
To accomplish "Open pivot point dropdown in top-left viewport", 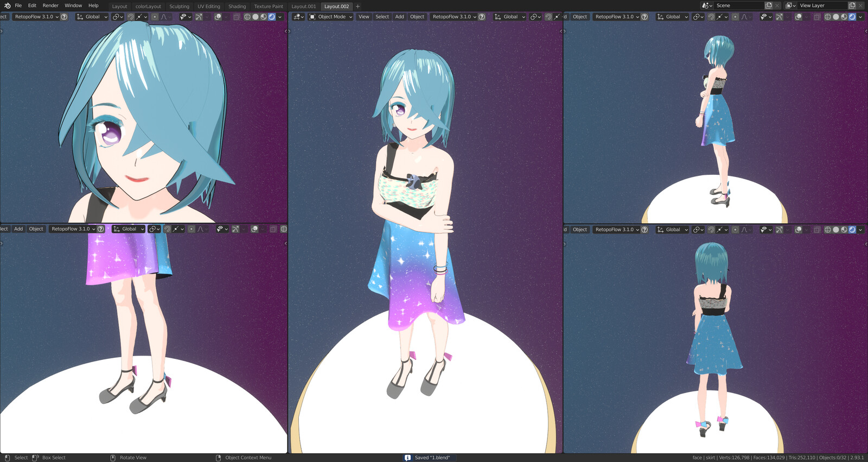I will [117, 17].
